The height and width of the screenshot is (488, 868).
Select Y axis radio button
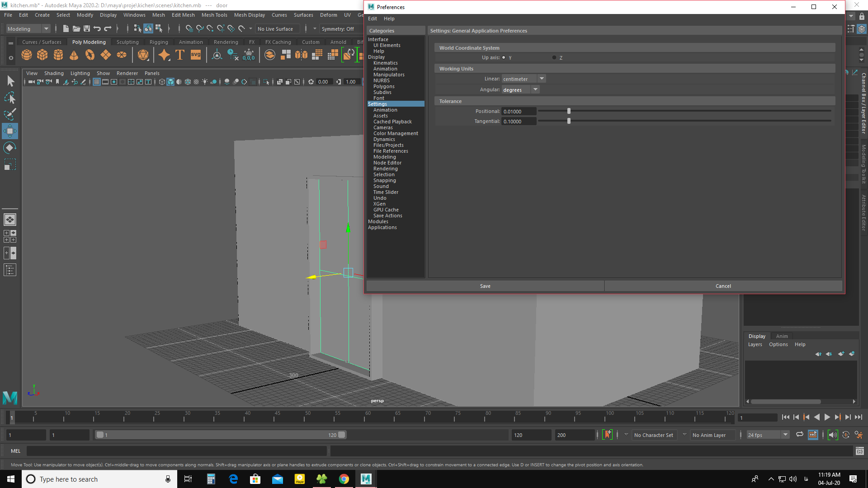pyautogui.click(x=505, y=57)
